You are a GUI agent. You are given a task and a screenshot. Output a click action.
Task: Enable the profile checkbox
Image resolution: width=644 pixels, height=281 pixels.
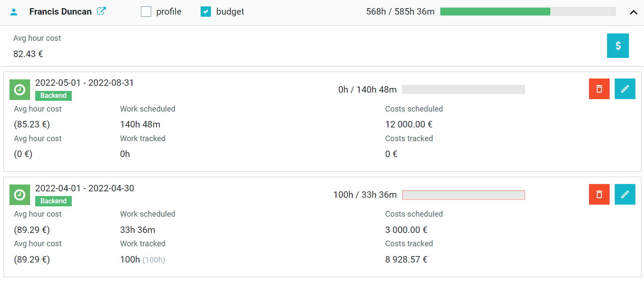coord(146,12)
